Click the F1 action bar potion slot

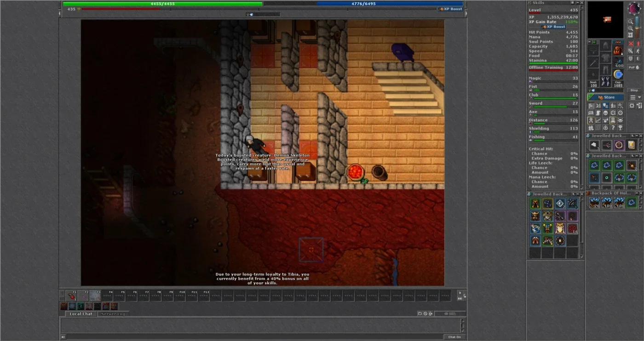point(71,295)
